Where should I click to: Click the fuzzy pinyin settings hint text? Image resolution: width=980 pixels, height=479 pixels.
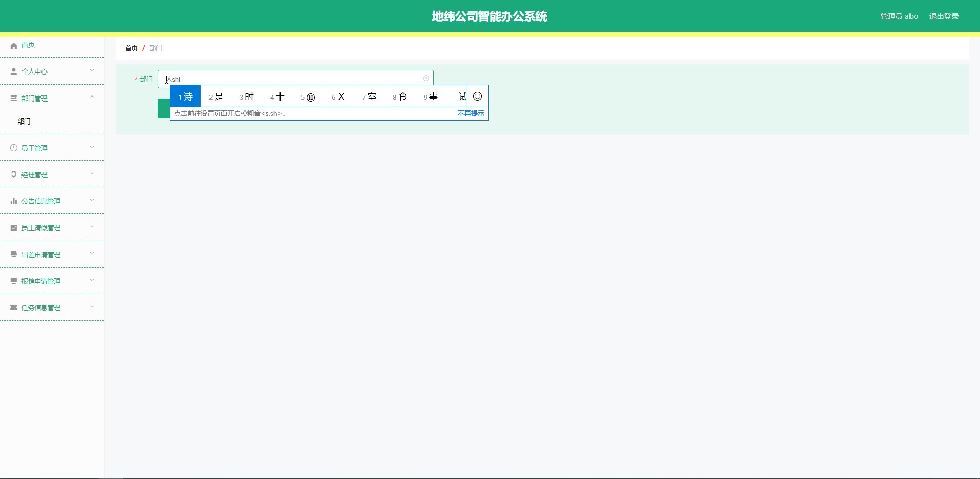(x=229, y=113)
